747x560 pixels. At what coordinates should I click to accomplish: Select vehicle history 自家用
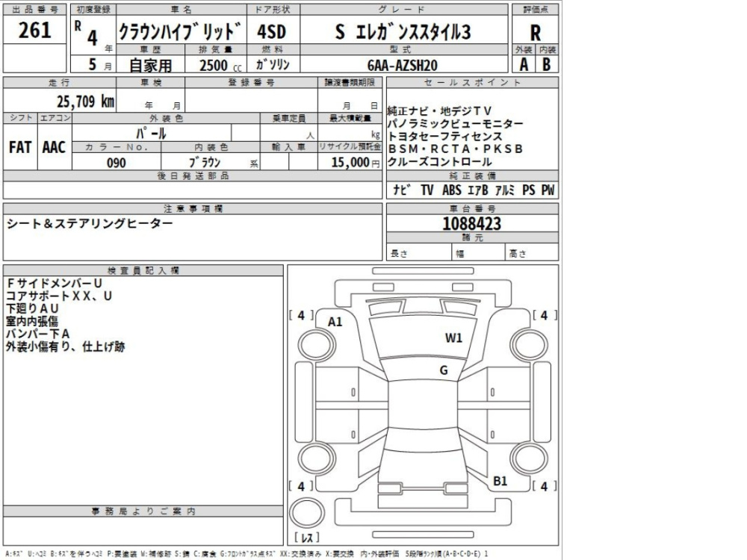click(x=151, y=65)
